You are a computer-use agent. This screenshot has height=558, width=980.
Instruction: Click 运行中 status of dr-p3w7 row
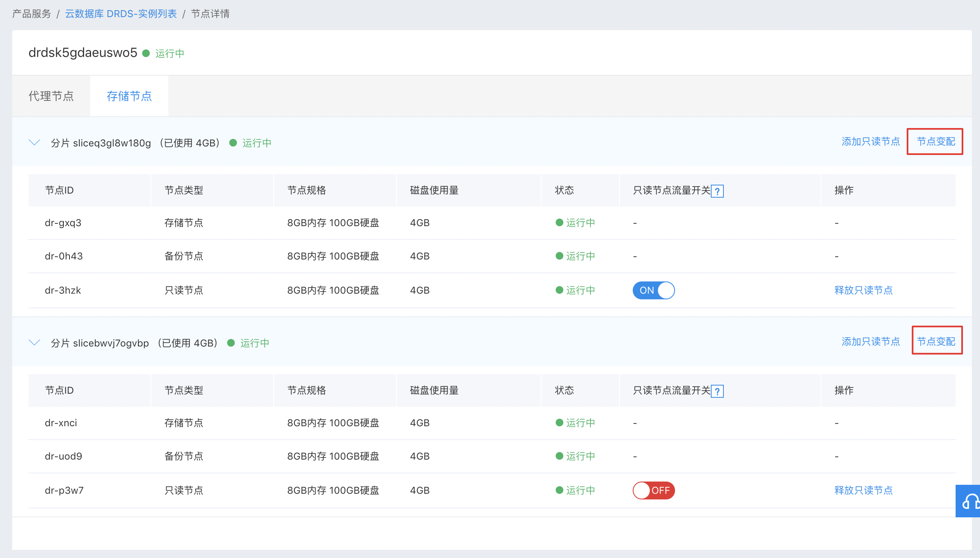point(575,490)
